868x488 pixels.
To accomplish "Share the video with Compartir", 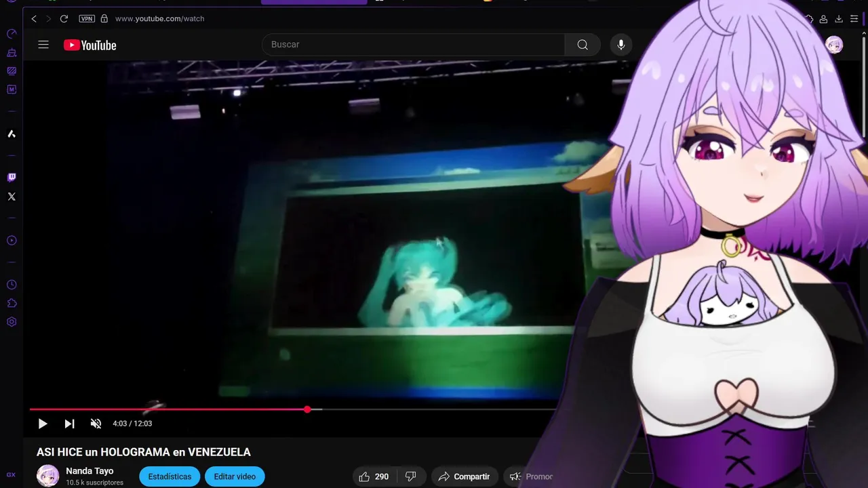I will pyautogui.click(x=465, y=476).
